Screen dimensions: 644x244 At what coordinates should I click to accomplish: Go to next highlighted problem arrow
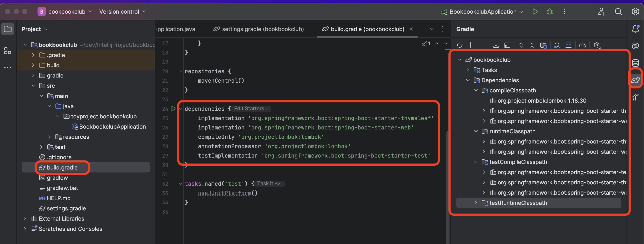click(445, 43)
